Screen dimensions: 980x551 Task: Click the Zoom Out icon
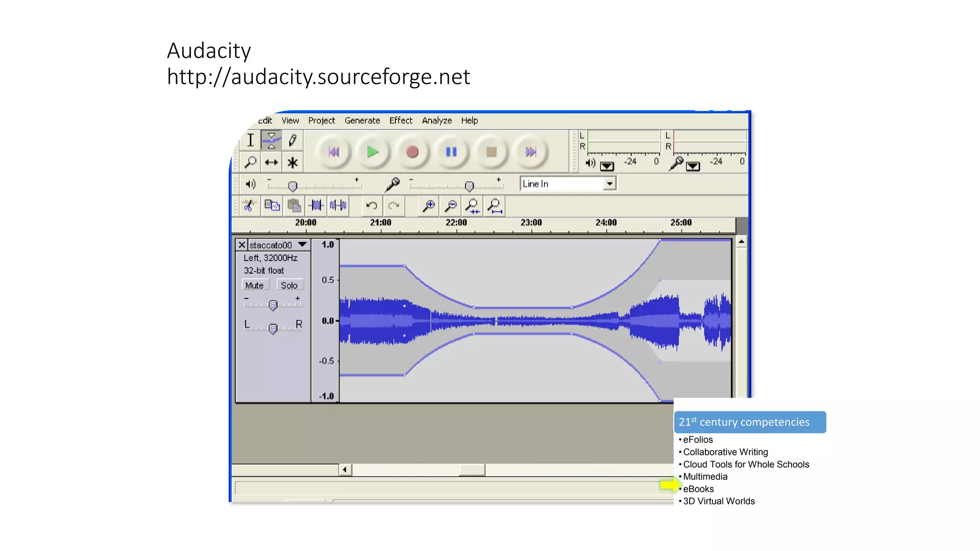451,206
